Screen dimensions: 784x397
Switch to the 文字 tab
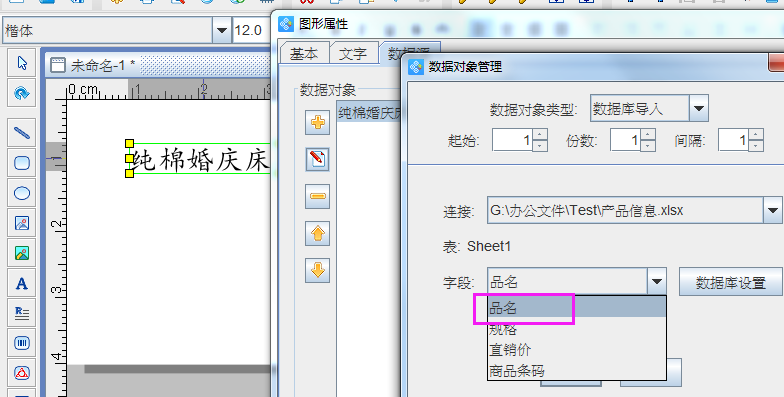[x=353, y=53]
